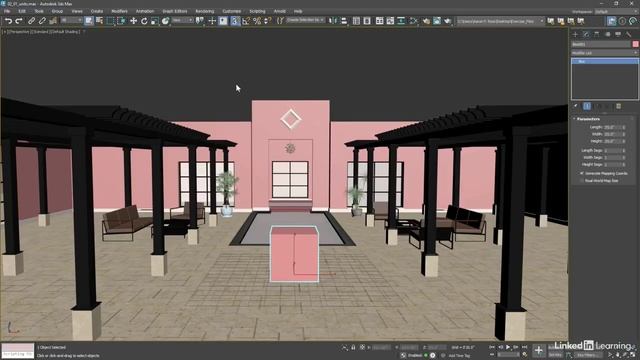Open the reference coordinate system dropdown
640x360 pixels.
pos(182,20)
